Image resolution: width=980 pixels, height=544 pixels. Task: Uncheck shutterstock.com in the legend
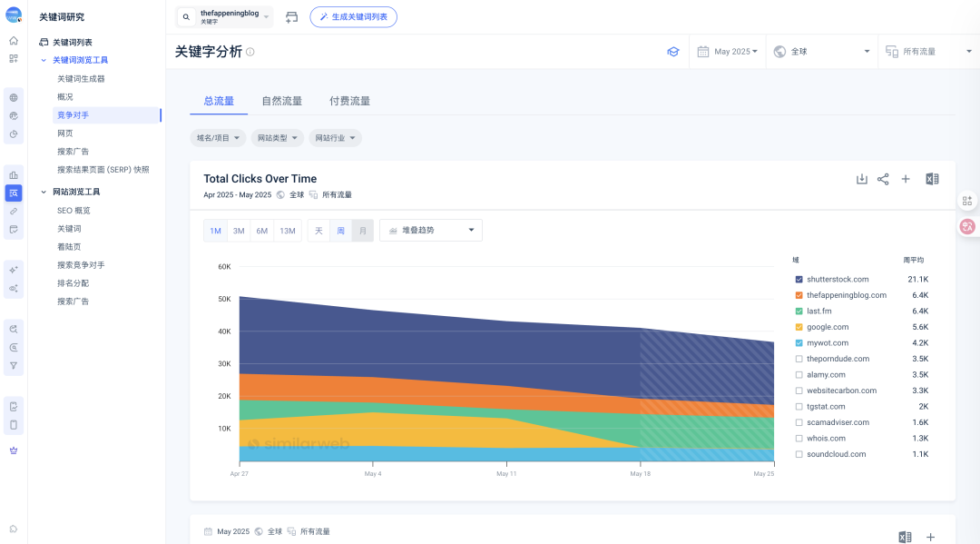799,280
